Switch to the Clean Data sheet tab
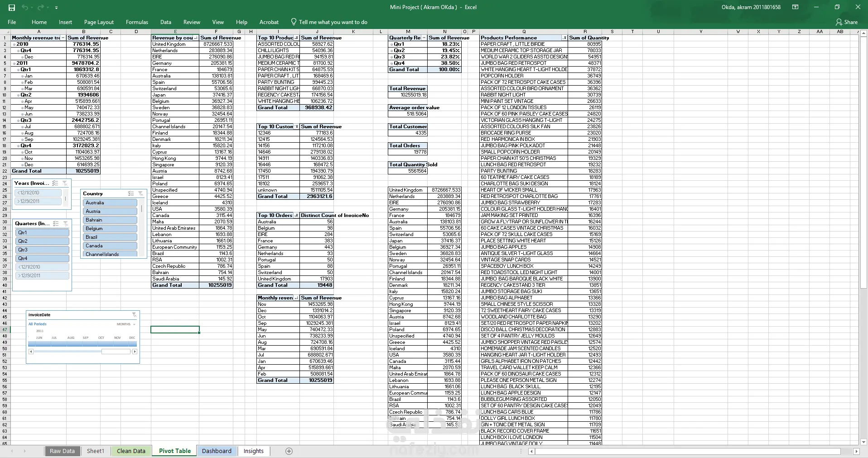Screen dimensions: 868x458 (131, 451)
